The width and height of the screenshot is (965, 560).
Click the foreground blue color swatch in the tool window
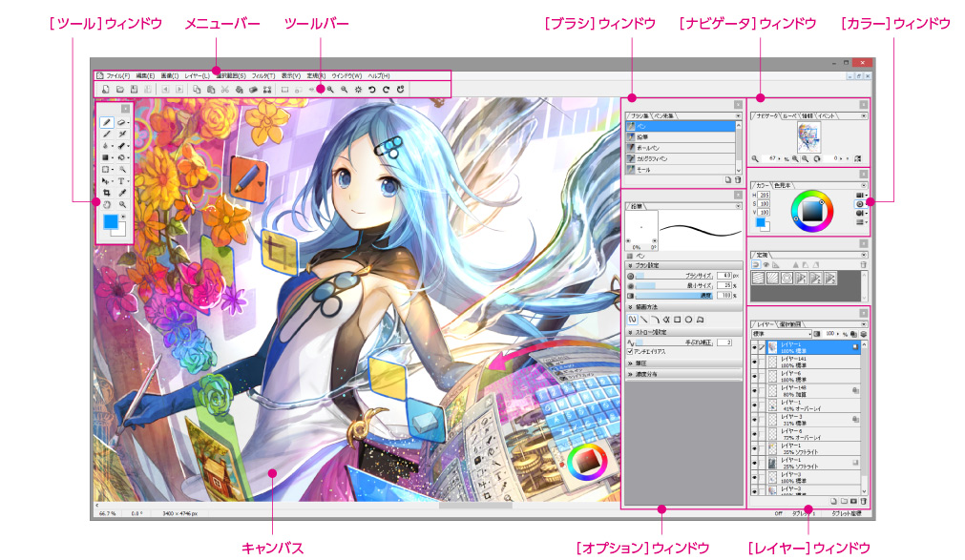110,221
